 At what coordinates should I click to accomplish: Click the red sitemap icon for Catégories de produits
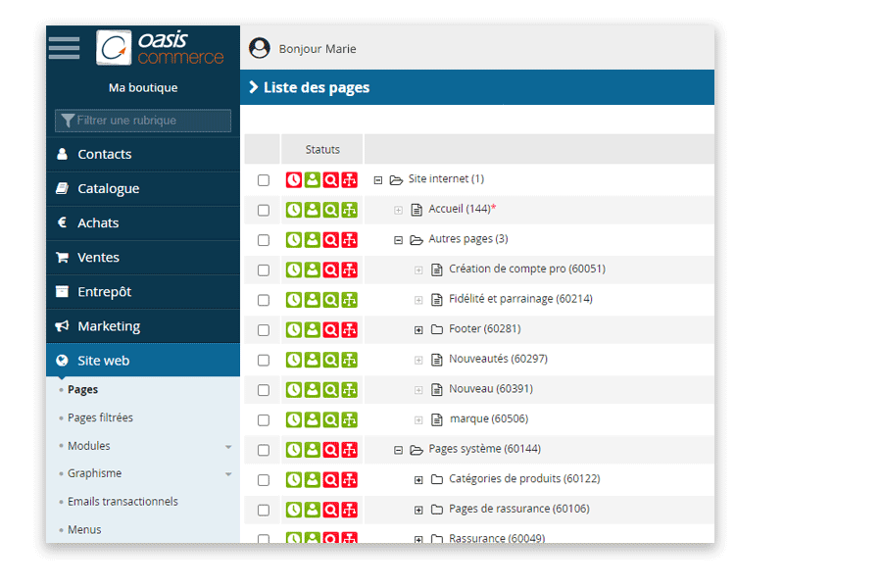(349, 480)
